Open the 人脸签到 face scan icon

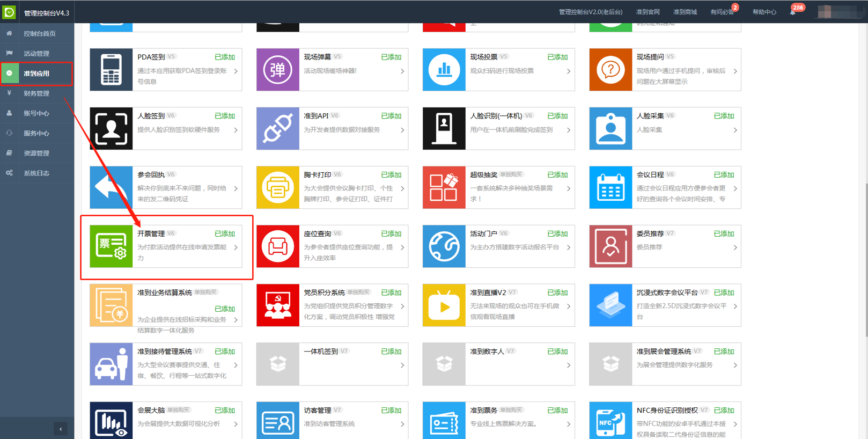point(111,129)
